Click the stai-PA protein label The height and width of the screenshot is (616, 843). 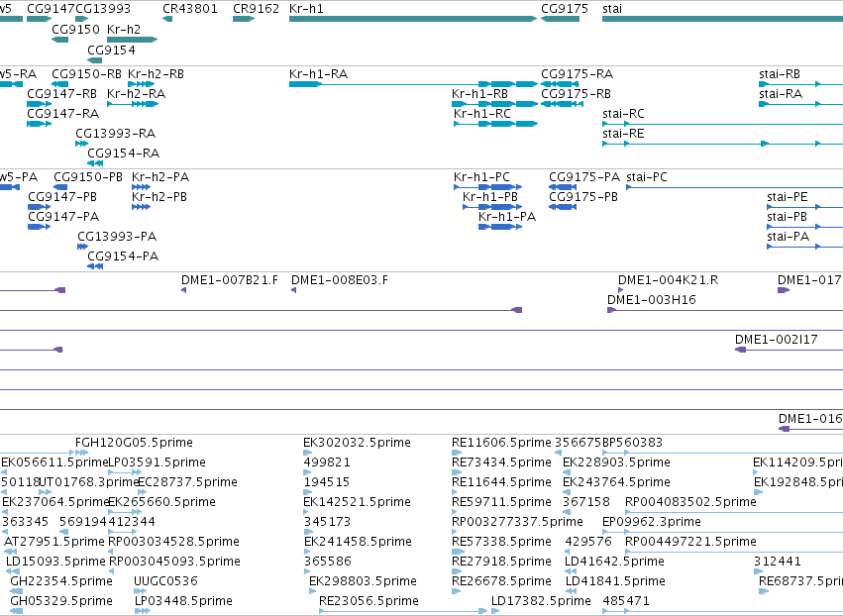pos(788,237)
